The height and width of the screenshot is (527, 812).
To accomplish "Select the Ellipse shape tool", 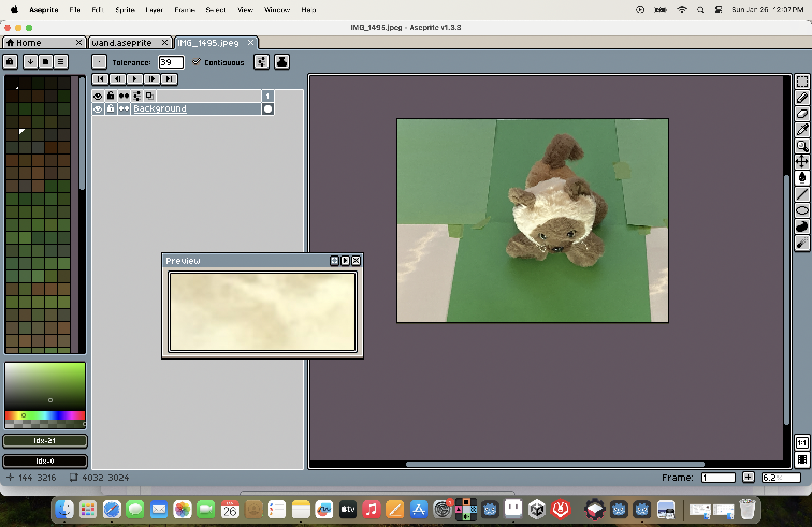I will [x=802, y=210].
